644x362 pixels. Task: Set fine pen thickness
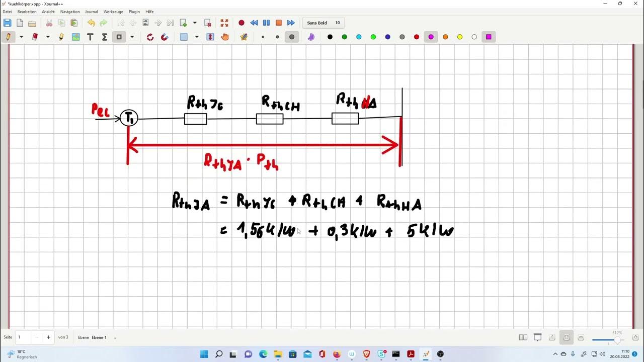[x=263, y=37]
